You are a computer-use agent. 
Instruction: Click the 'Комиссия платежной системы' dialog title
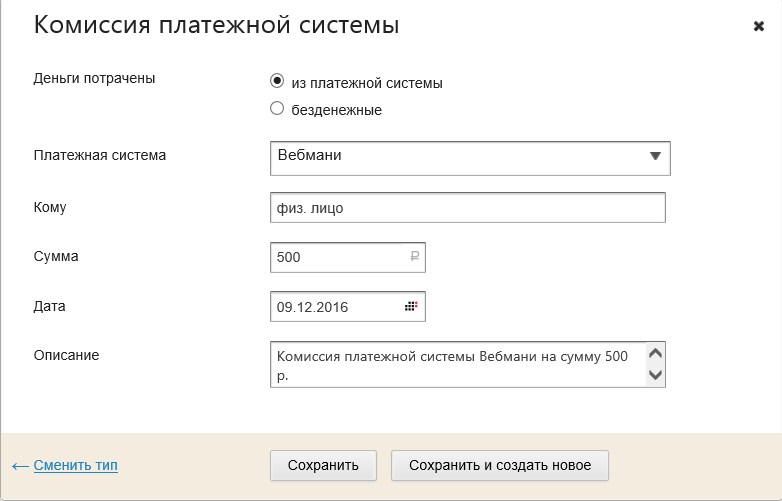coord(216,26)
